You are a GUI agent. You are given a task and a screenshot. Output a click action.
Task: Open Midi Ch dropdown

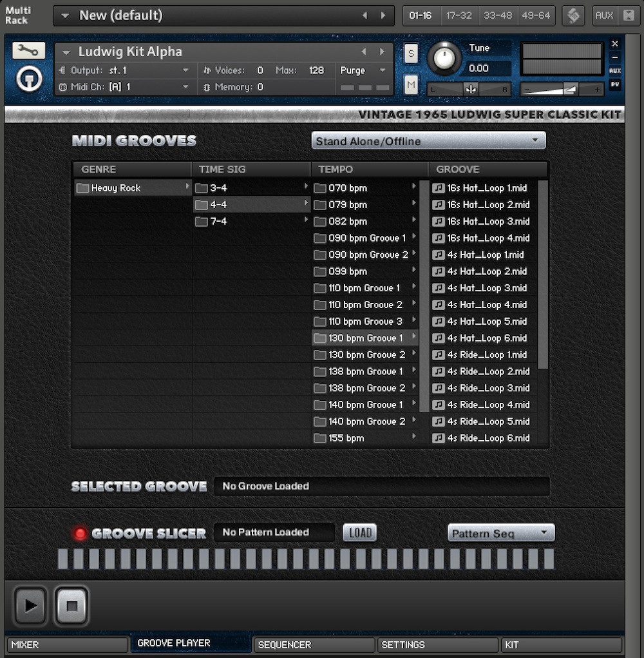coord(125,87)
